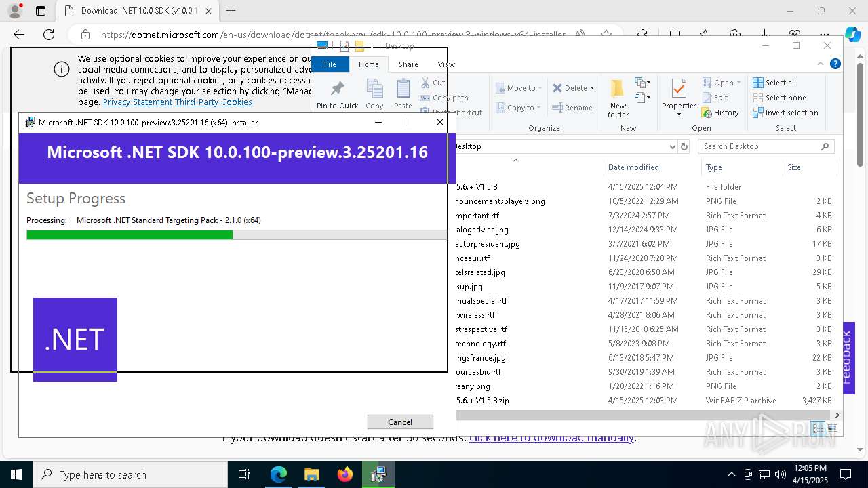The height and width of the screenshot is (488, 868).
Task: Open file History from the ribbon
Action: pos(720,113)
